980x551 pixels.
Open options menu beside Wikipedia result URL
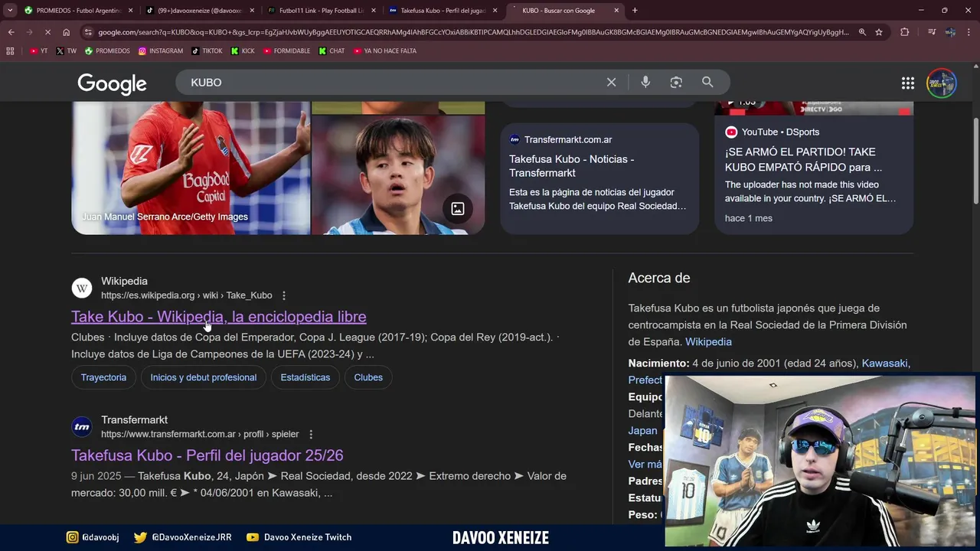click(283, 295)
